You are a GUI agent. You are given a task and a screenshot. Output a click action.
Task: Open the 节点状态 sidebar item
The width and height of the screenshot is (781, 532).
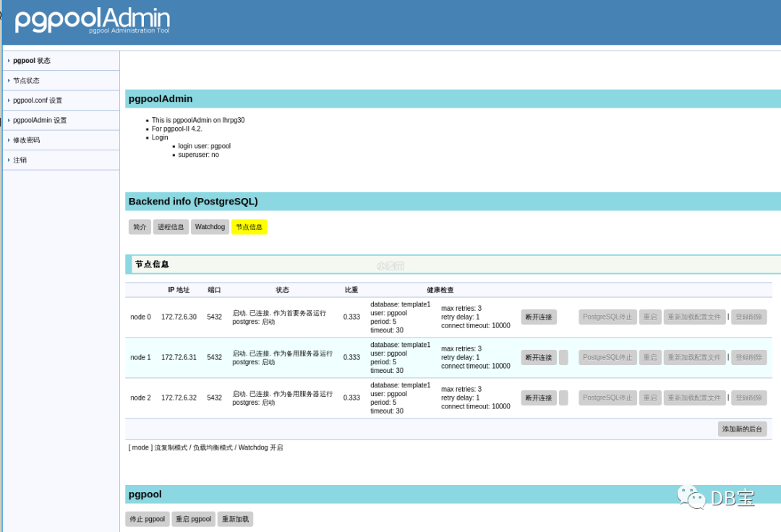point(26,81)
